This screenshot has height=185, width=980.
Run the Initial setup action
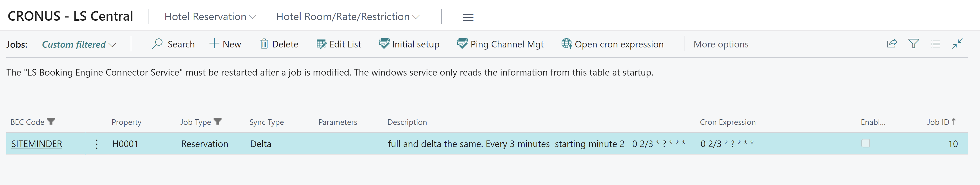[x=409, y=44]
